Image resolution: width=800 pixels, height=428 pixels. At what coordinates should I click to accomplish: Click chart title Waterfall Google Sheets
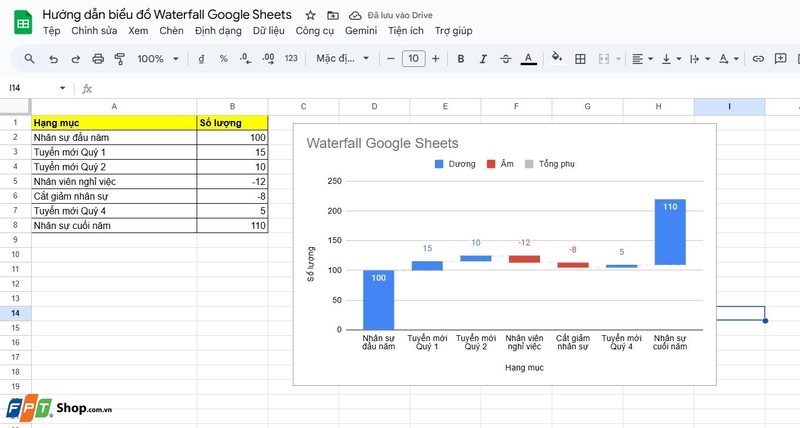pos(382,143)
